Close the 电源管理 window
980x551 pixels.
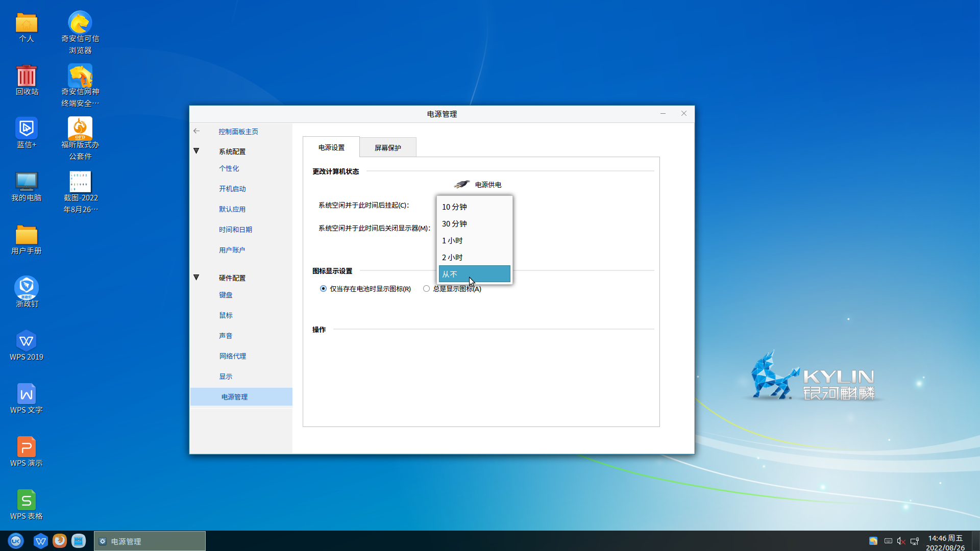[684, 114]
